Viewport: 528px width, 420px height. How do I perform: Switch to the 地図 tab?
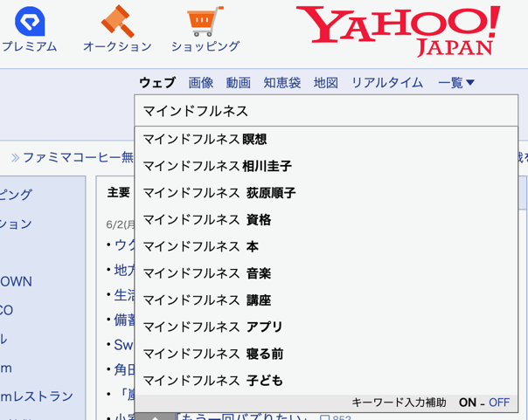pos(325,83)
